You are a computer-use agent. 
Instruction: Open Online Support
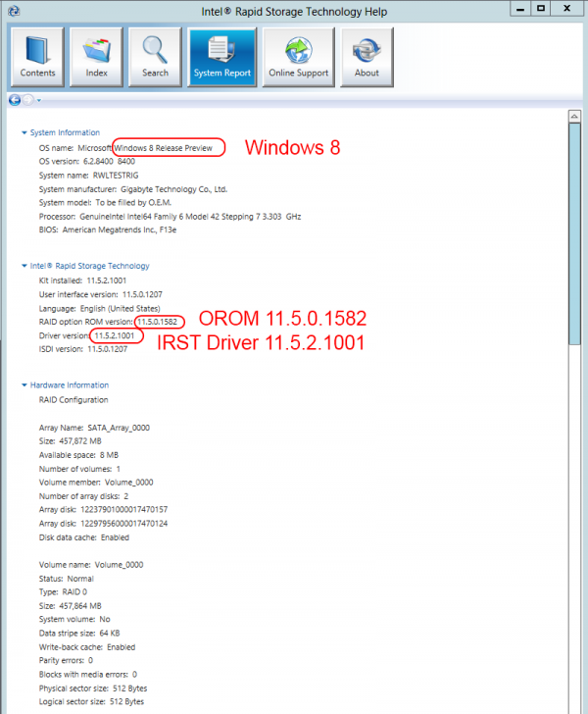pos(299,57)
